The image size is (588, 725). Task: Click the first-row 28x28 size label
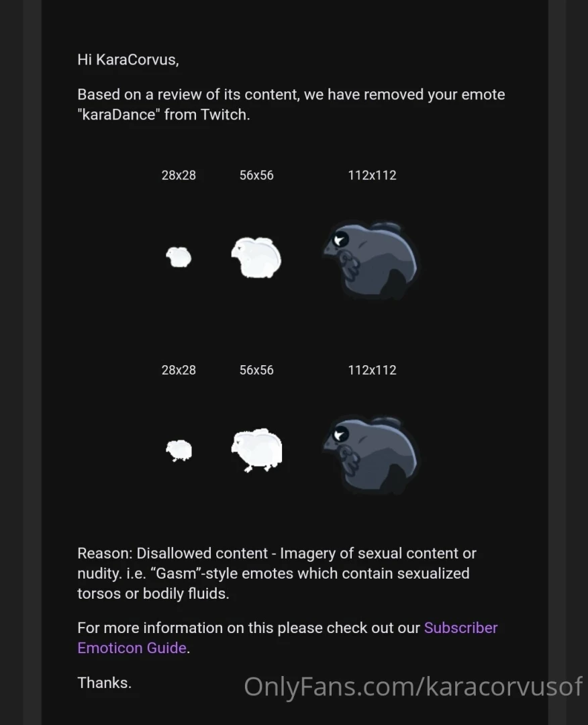point(179,175)
